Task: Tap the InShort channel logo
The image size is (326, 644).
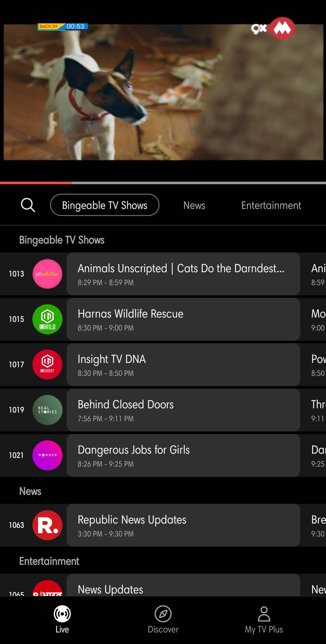Action: coord(47,364)
